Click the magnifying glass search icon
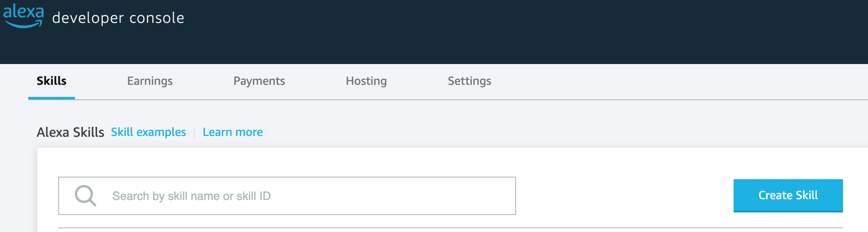The image size is (868, 232). coord(85,195)
